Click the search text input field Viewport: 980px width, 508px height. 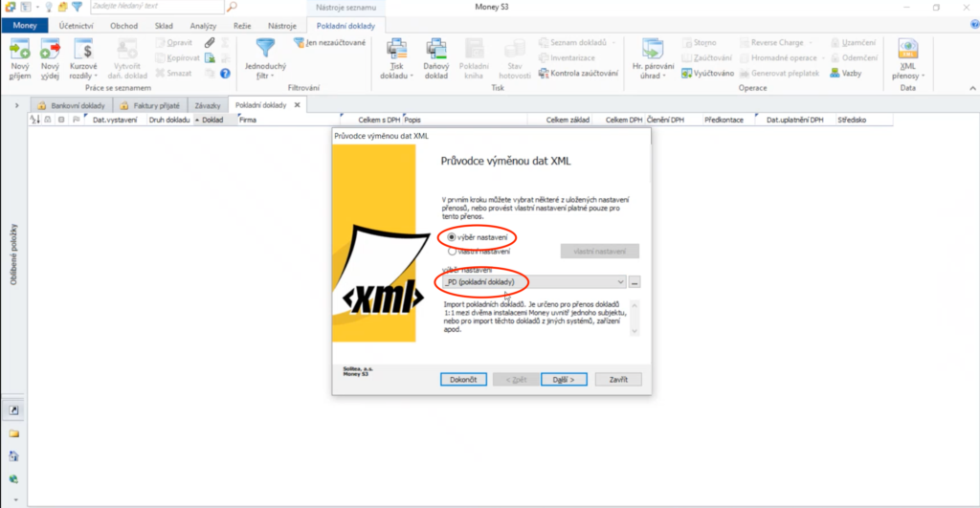click(157, 7)
